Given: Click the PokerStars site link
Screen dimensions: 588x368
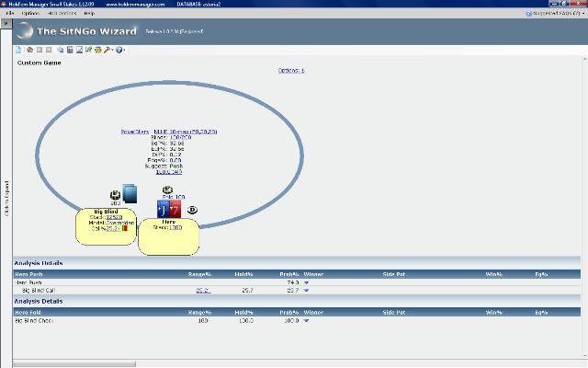Looking at the screenshot, I should click(135, 132).
